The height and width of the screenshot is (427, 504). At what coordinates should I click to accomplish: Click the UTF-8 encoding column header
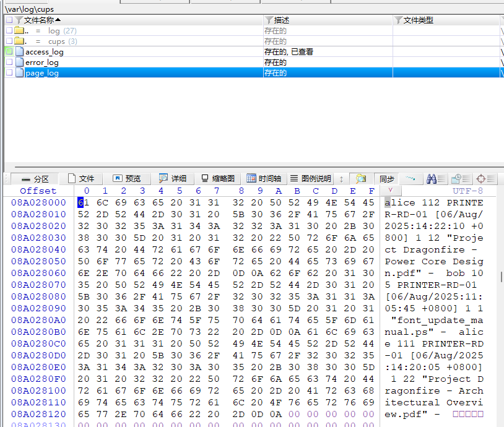(467, 191)
